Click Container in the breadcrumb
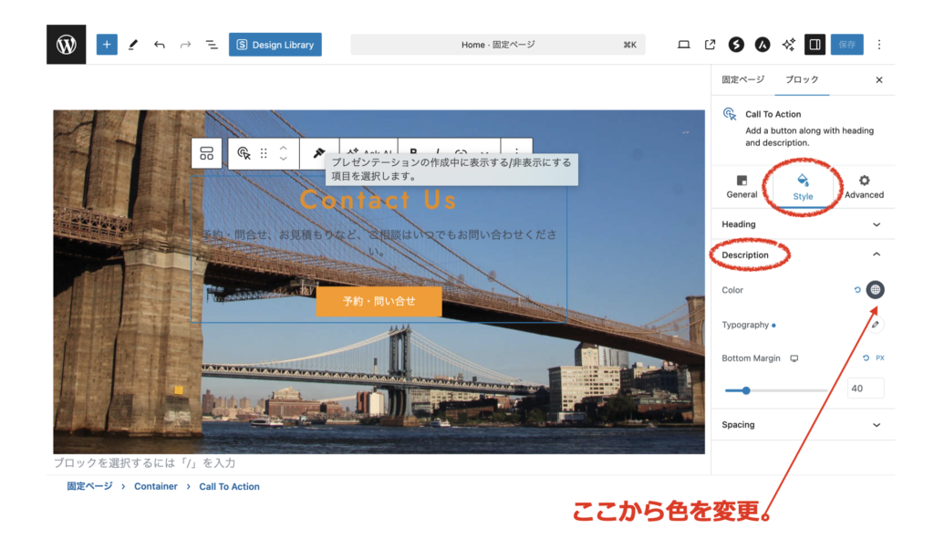 pyautogui.click(x=156, y=486)
